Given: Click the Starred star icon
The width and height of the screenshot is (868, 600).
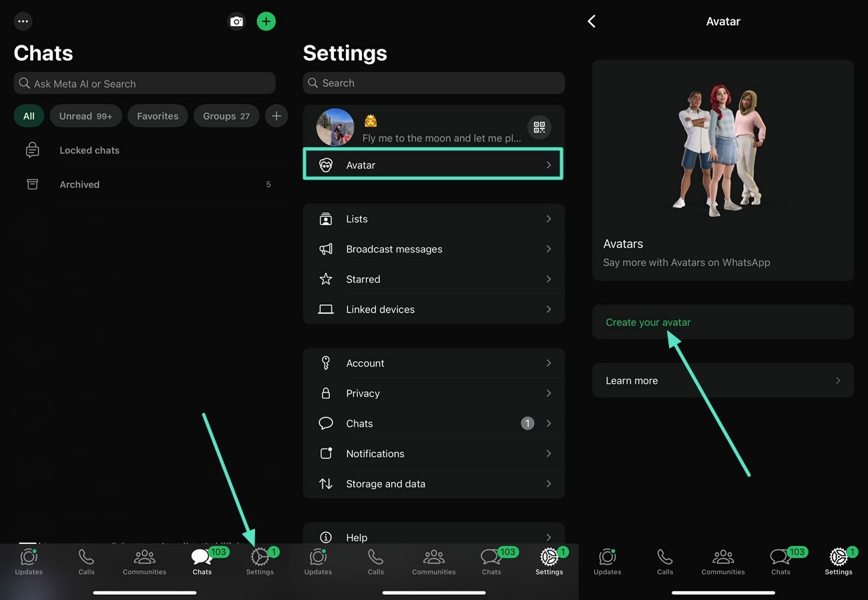Looking at the screenshot, I should 326,279.
